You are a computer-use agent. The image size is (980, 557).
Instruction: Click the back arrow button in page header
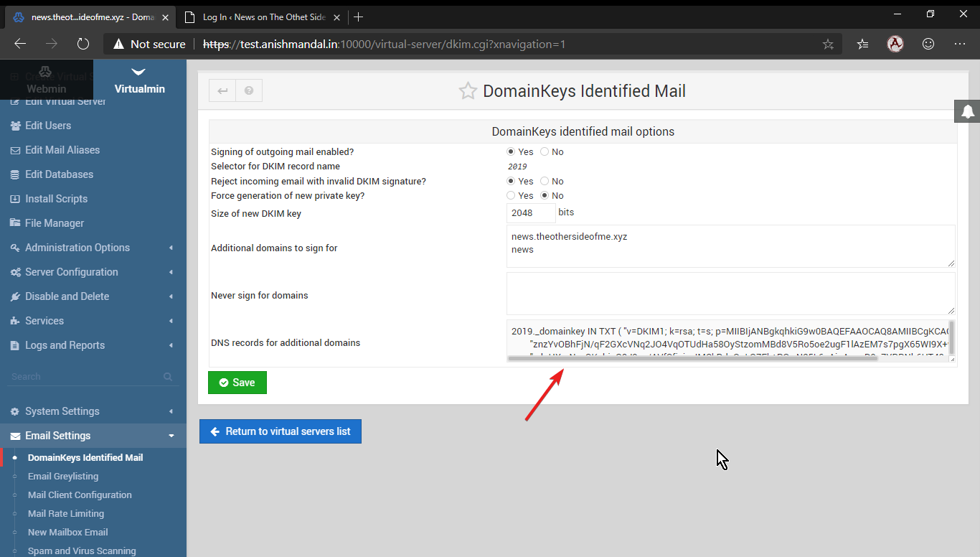(x=222, y=91)
